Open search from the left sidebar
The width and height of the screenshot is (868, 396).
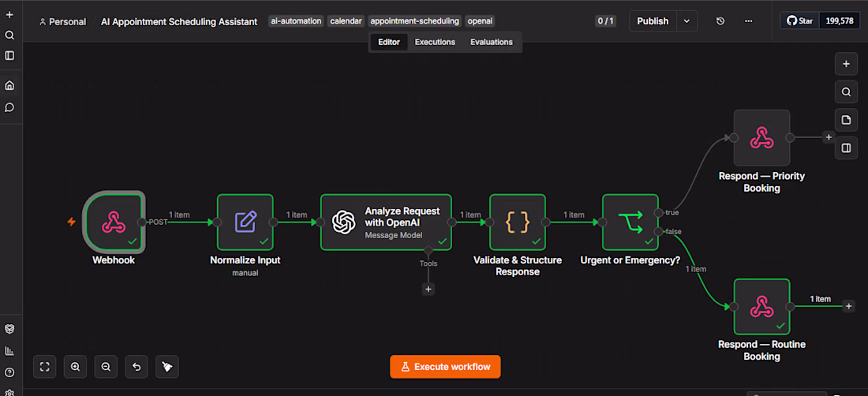pos(9,35)
